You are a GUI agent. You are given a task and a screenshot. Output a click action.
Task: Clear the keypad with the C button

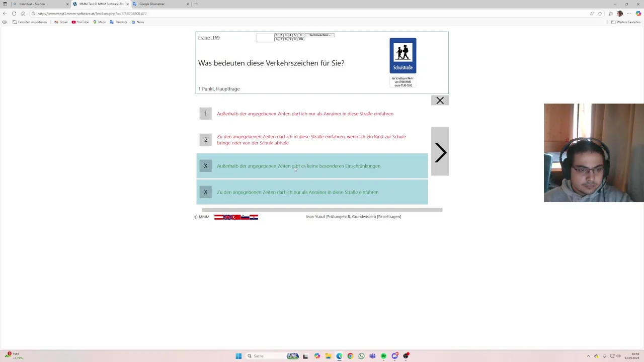click(x=301, y=35)
